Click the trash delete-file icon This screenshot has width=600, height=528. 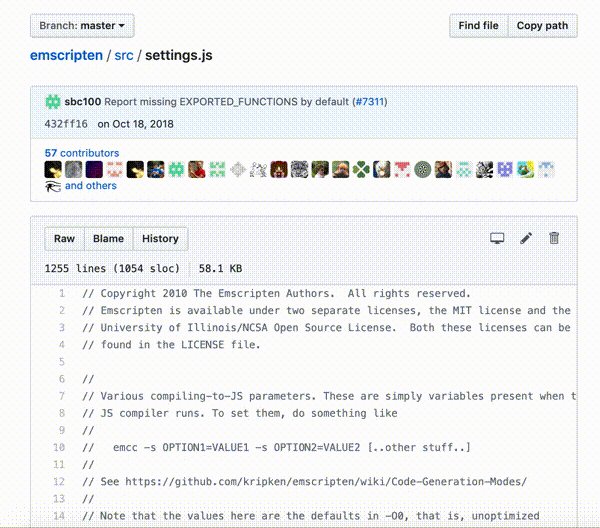tap(554, 238)
